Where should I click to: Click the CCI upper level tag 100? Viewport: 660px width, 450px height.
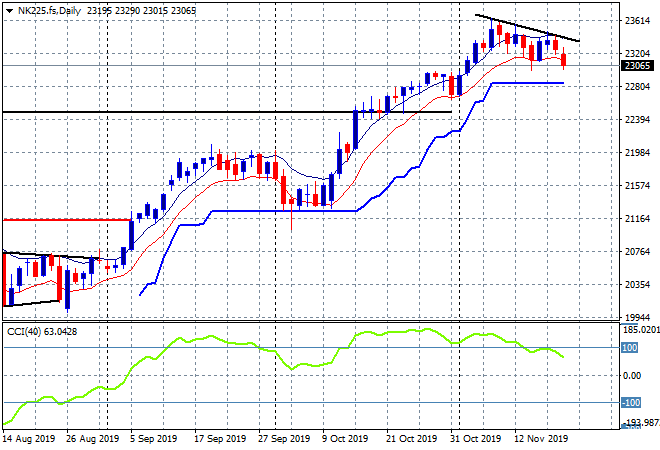(x=630, y=348)
